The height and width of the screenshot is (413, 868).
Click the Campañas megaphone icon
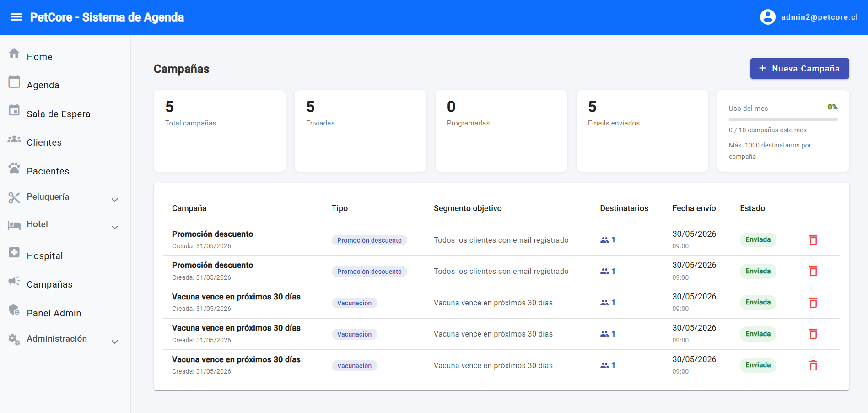(14, 281)
